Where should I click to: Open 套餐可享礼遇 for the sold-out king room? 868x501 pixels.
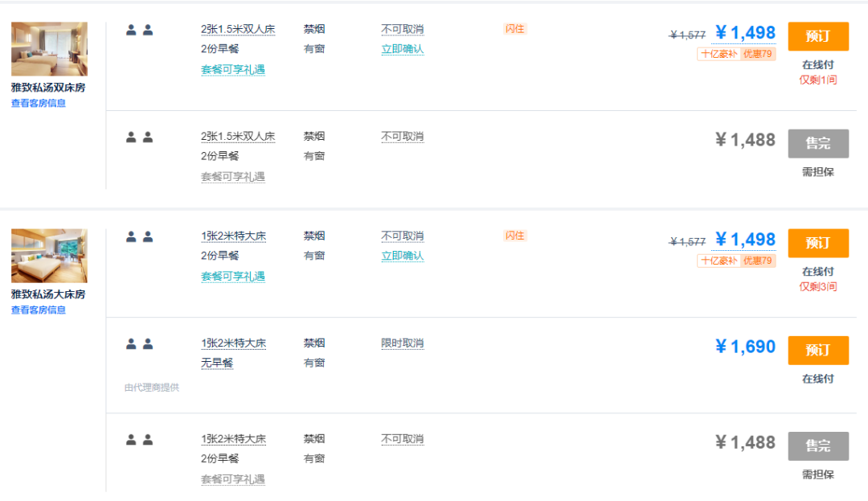pyautogui.click(x=233, y=479)
